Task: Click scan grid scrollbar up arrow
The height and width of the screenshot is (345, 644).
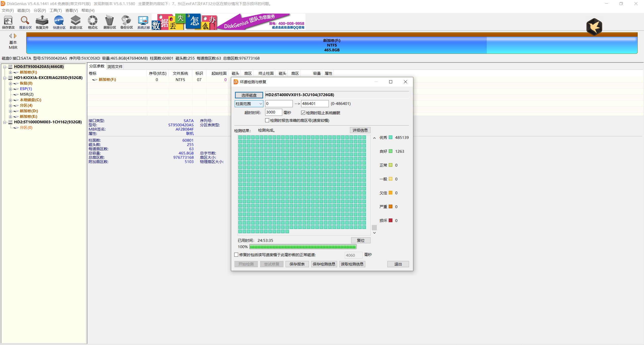Action: tap(374, 138)
